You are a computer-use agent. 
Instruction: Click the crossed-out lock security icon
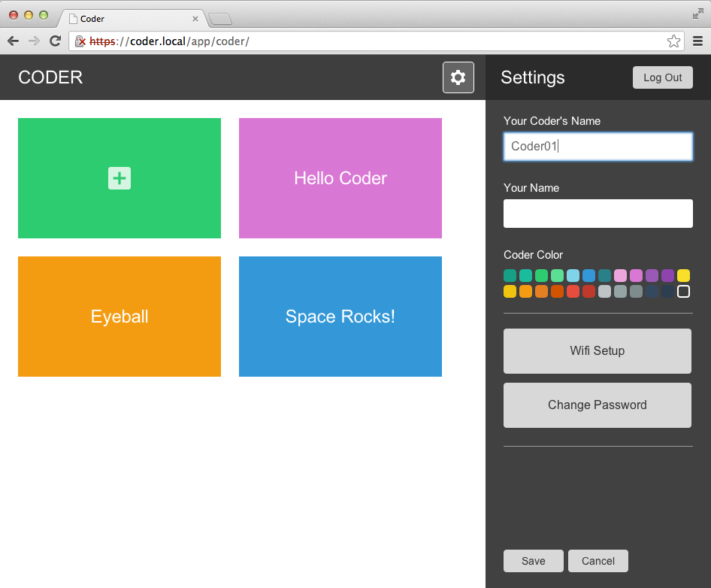[80, 41]
